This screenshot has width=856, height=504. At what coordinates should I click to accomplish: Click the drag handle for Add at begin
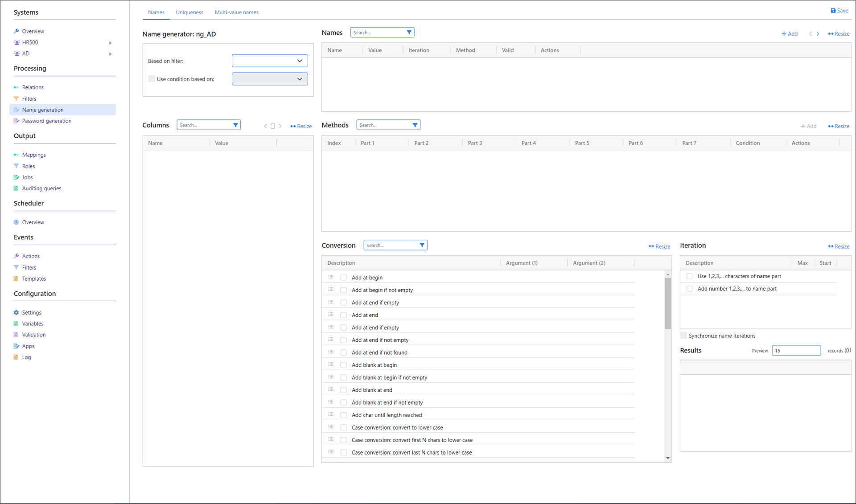331,277
